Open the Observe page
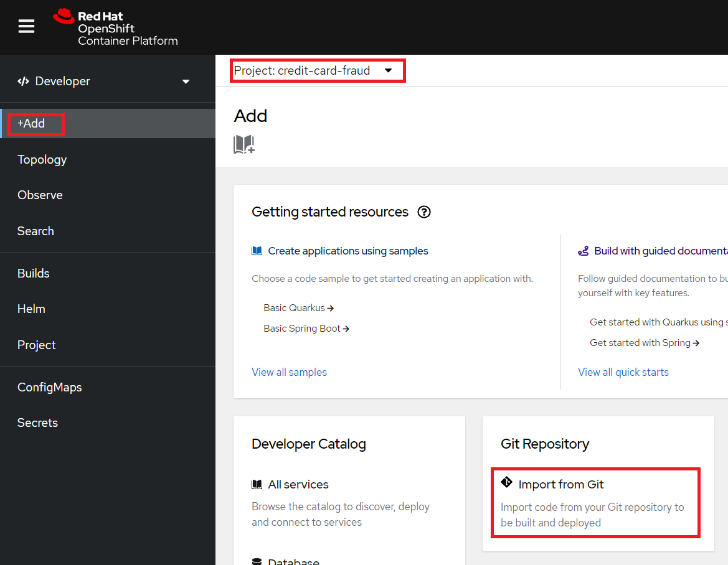Viewport: 728px width, 565px height. tap(40, 195)
